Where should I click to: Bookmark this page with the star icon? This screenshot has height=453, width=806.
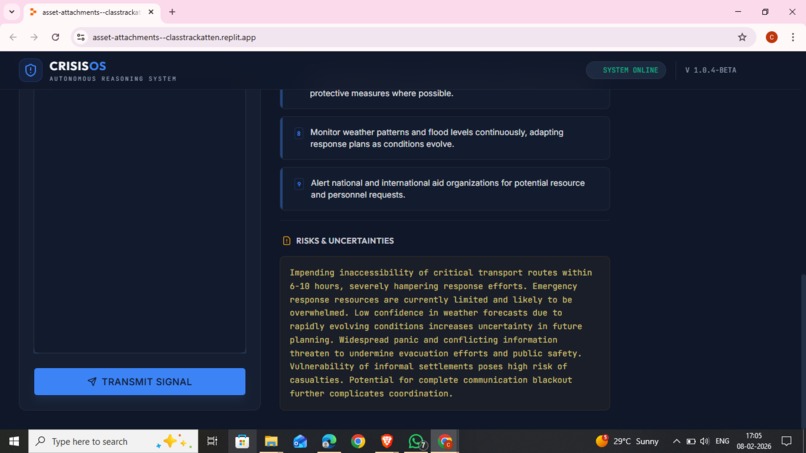(742, 37)
